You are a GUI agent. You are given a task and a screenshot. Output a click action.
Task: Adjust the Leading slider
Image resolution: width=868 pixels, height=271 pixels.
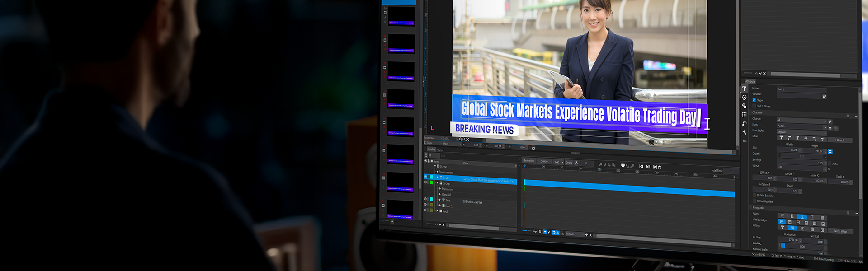(802, 246)
